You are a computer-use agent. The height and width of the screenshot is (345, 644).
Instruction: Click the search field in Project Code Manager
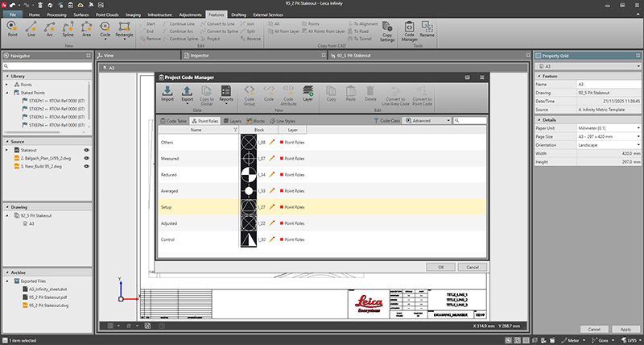coord(471,120)
